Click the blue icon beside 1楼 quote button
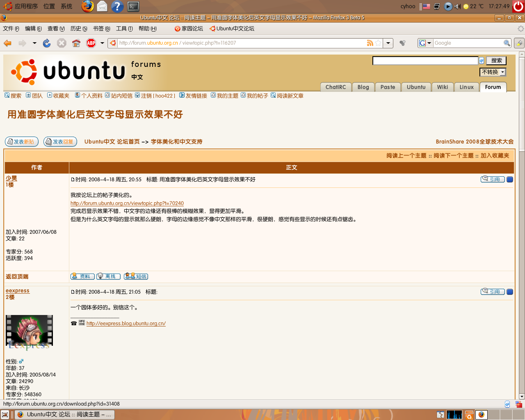This screenshot has height=420, width=525. [x=510, y=179]
